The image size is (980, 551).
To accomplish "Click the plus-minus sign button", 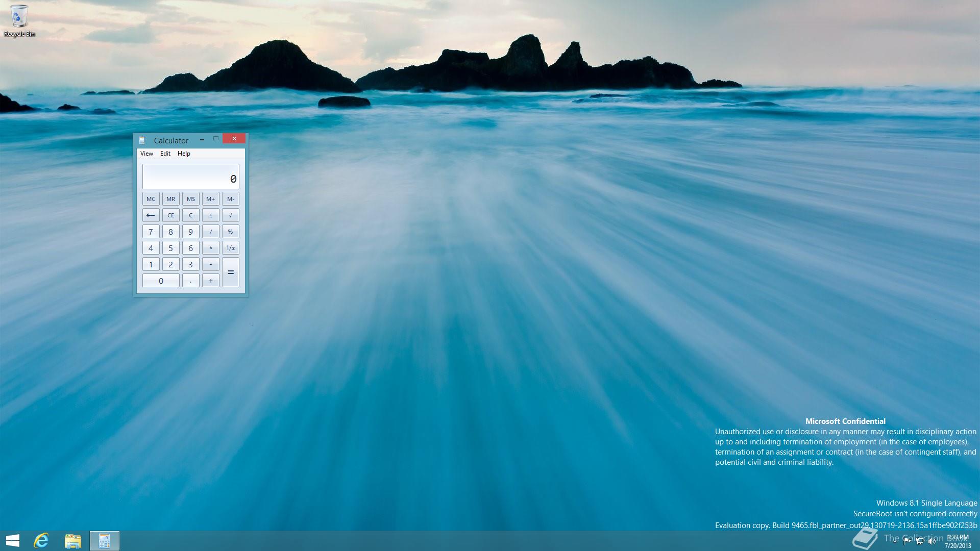I will click(x=210, y=215).
